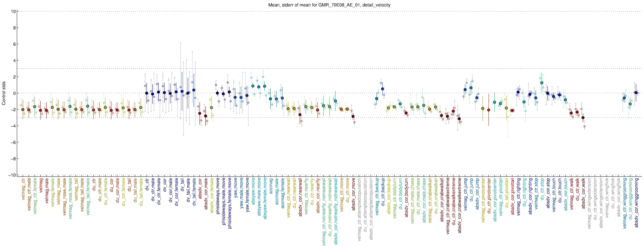Click the y-axis tick label −10
644x247 pixels.
[12, 175]
